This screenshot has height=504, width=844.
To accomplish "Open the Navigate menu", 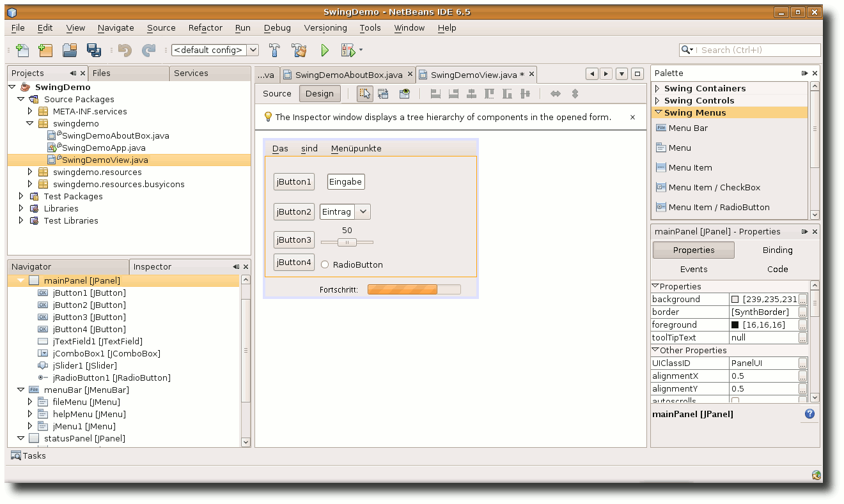I will (x=116, y=27).
